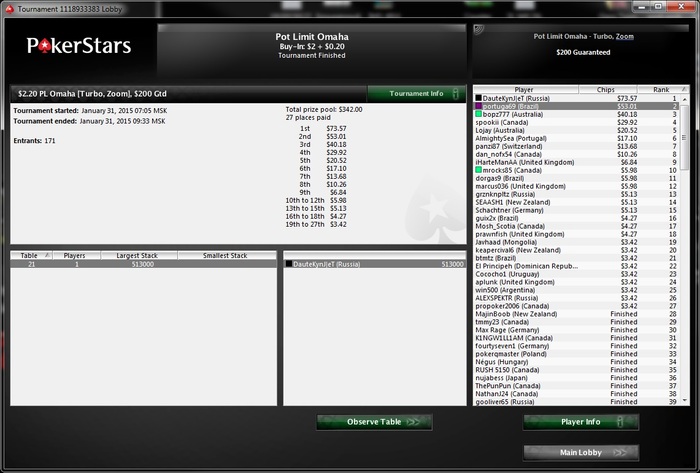The image size is (700, 473).
Task: Click the green color tag beside bopz777
Action: click(x=479, y=114)
